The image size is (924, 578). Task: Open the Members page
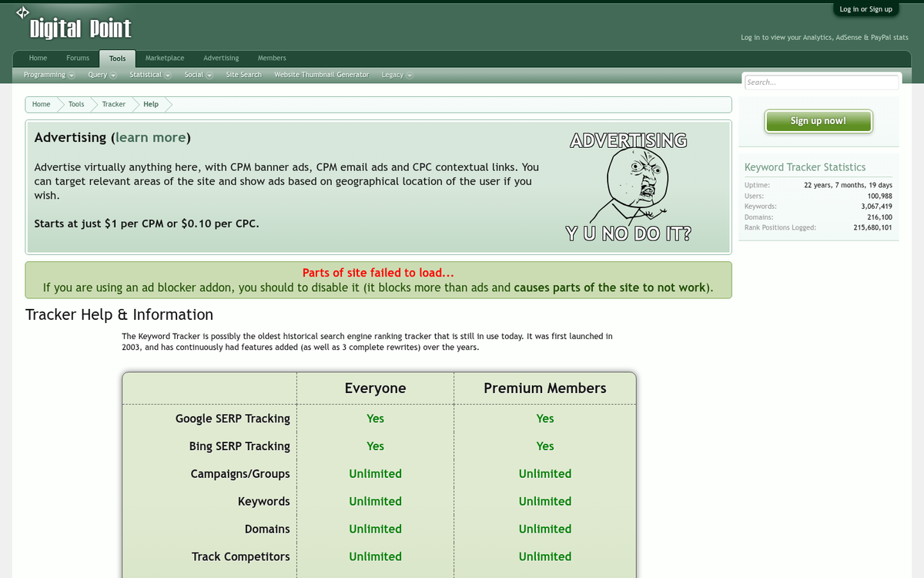tap(272, 58)
